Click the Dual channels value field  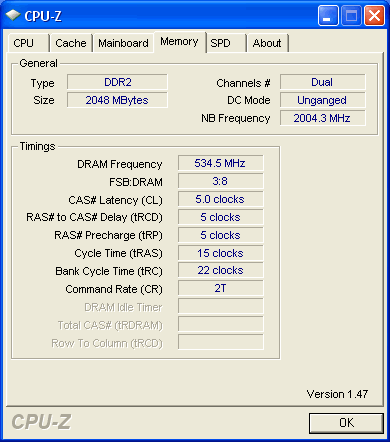(323, 82)
